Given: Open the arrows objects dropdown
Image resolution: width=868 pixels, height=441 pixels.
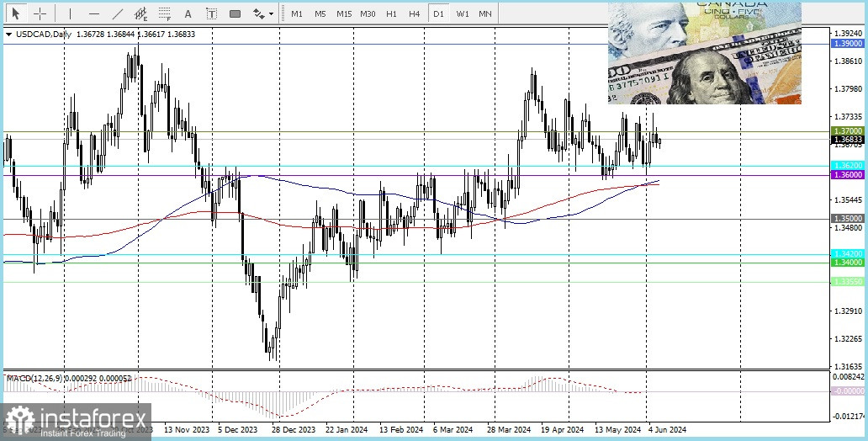Looking at the screenshot, I should (263, 13).
